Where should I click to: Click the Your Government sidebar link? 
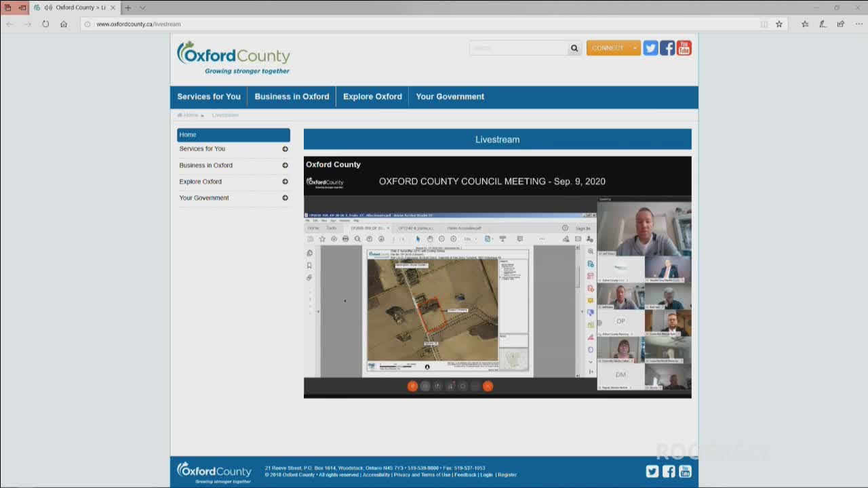(203, 198)
